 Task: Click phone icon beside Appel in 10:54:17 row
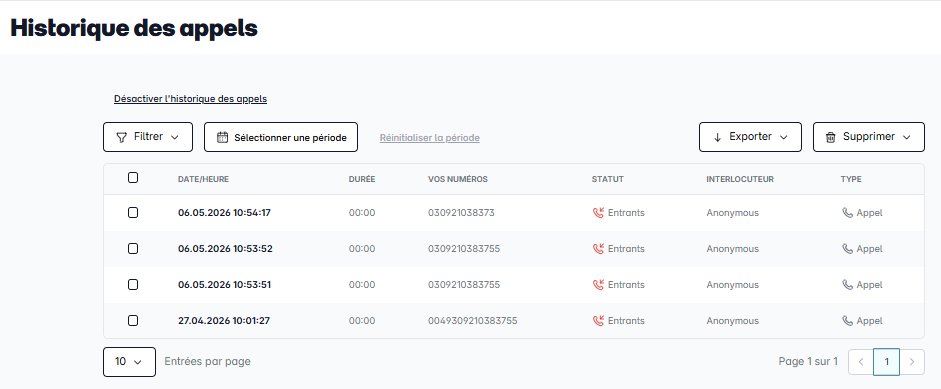pos(847,213)
